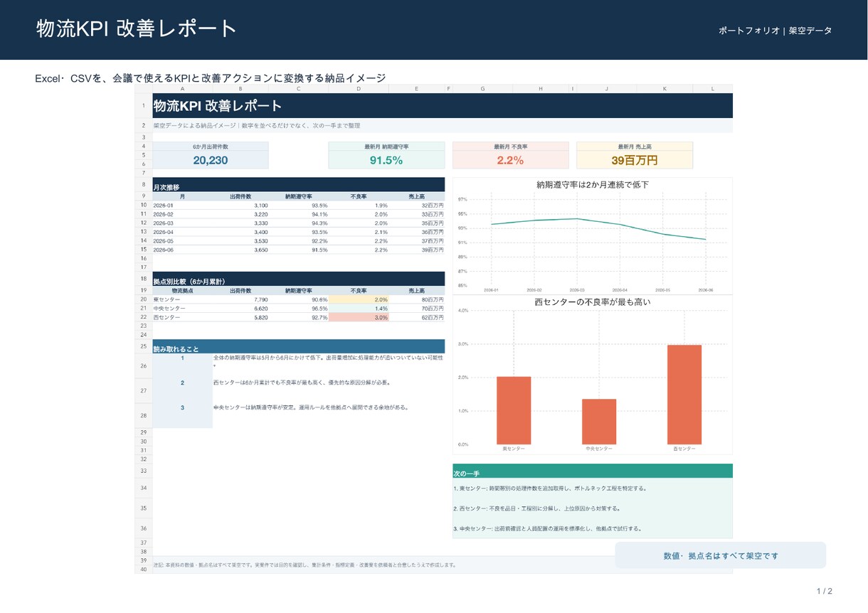Viewport: 868px width, 613px height.
Task: Click the 読み取れること section header
Action: 299,347
